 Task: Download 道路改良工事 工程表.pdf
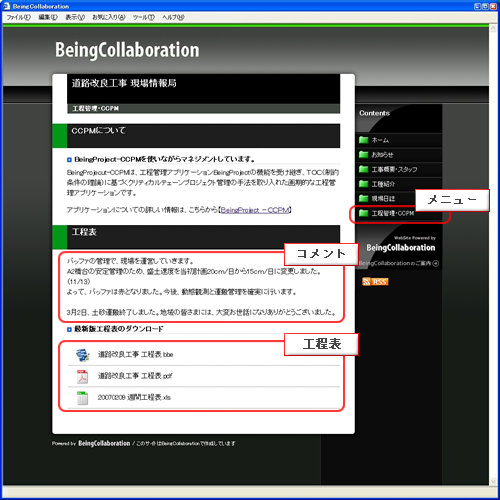click(135, 376)
